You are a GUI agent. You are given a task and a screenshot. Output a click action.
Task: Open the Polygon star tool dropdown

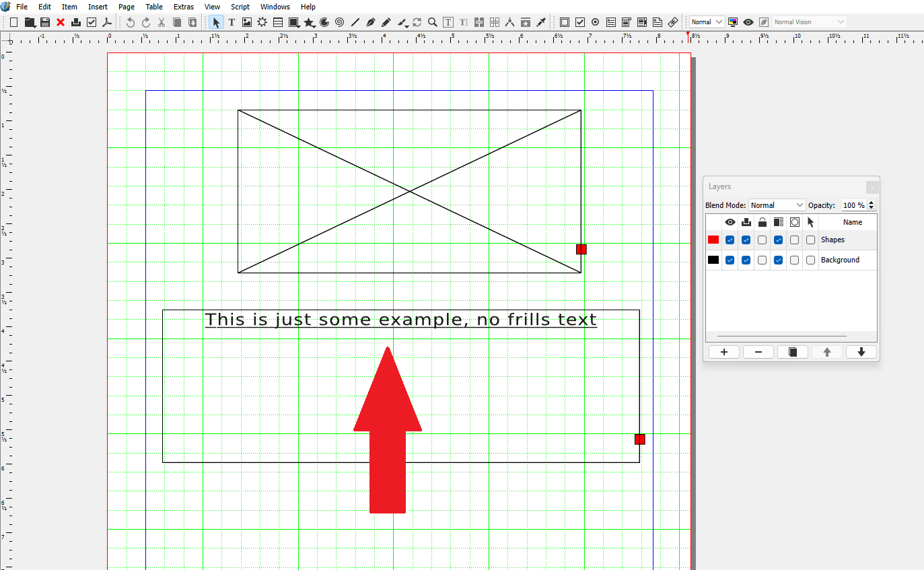315,26
